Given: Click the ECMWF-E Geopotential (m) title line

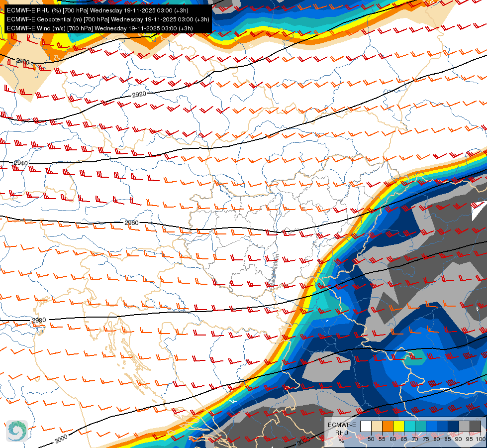Looking at the screenshot, I should (108, 19).
